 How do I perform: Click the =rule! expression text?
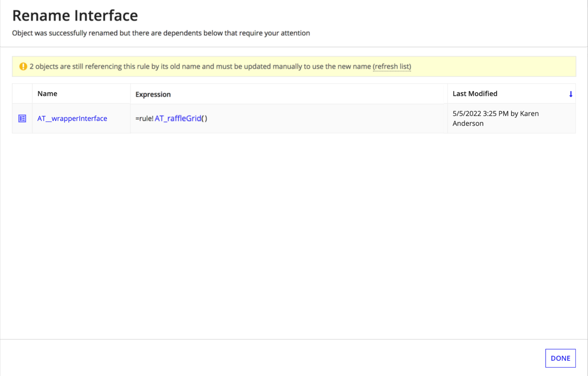tap(144, 119)
